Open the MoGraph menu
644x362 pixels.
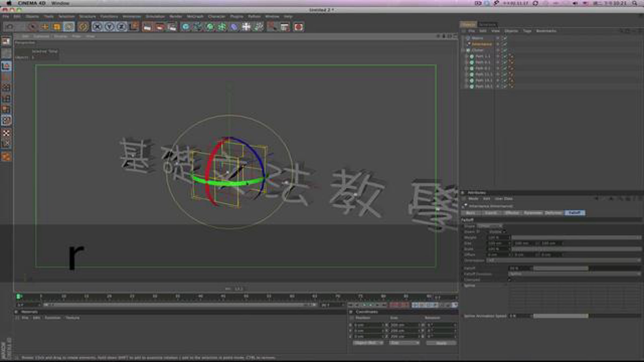pyautogui.click(x=195, y=16)
